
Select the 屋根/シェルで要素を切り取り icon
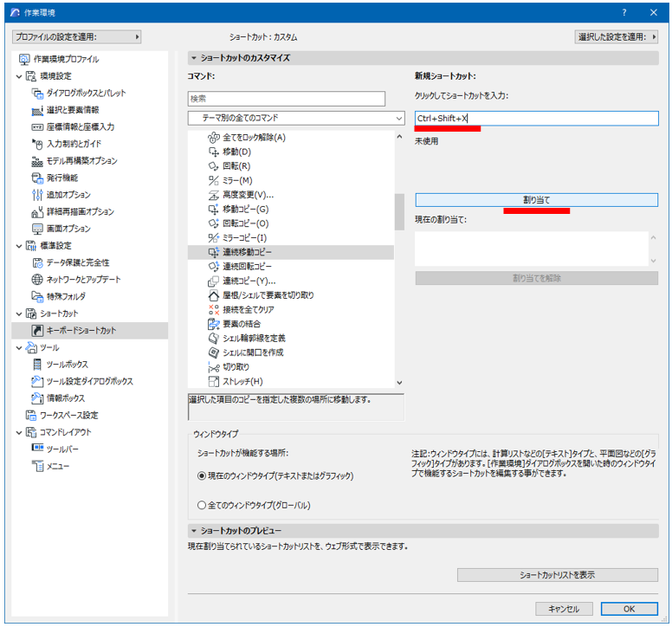213,295
